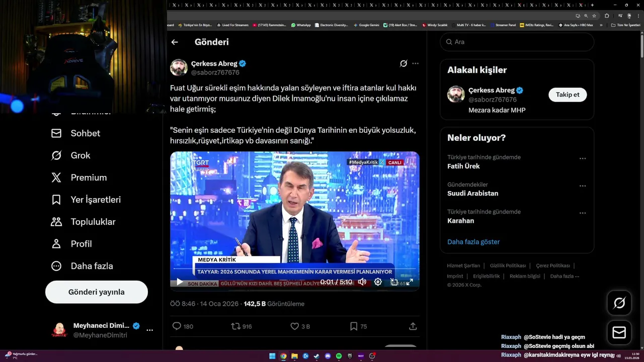Open Discord from the taskbar
644x362 pixels.
(x=328, y=356)
